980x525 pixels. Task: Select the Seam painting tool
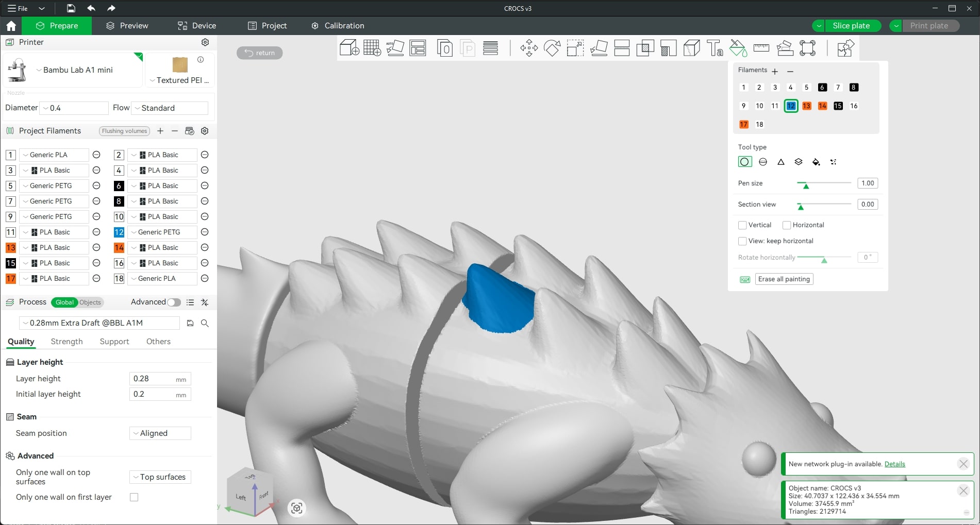tap(691, 48)
